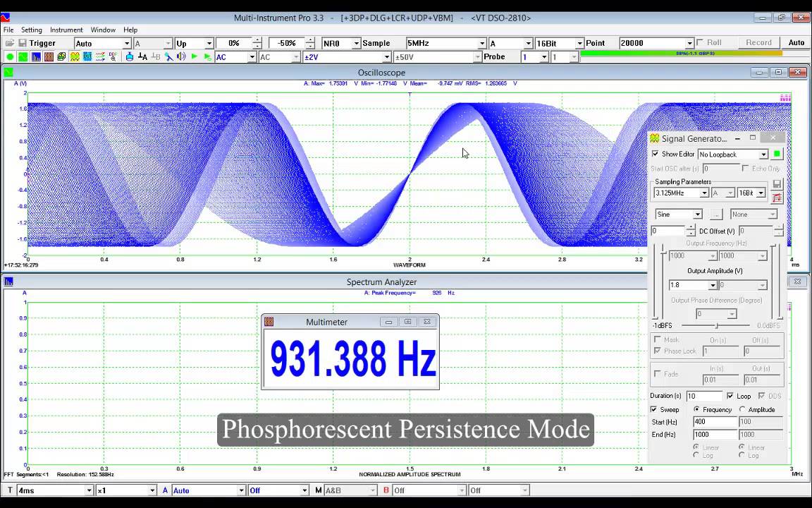Click the green play arrow icon

click(195, 56)
